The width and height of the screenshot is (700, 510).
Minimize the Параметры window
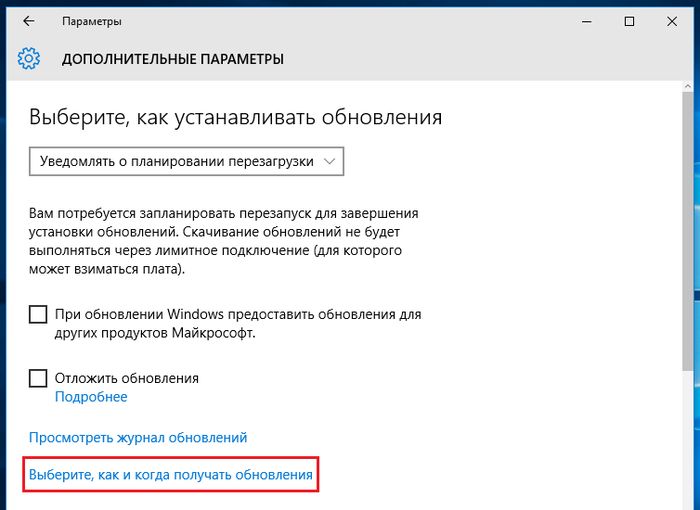point(583,21)
